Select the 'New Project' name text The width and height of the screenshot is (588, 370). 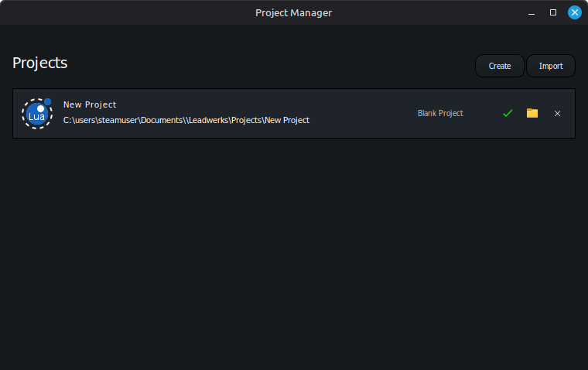click(90, 104)
